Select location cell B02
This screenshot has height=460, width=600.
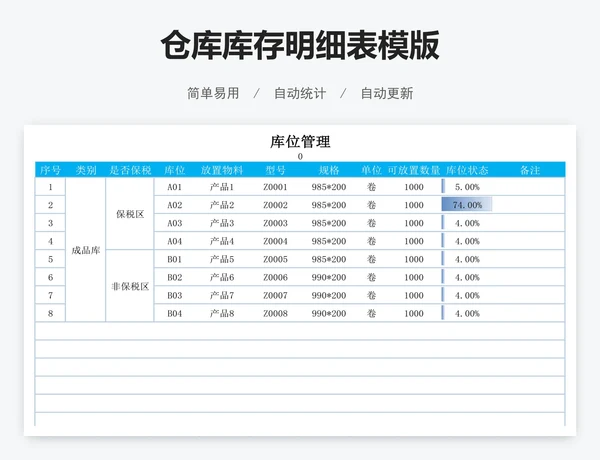pyautogui.click(x=174, y=277)
